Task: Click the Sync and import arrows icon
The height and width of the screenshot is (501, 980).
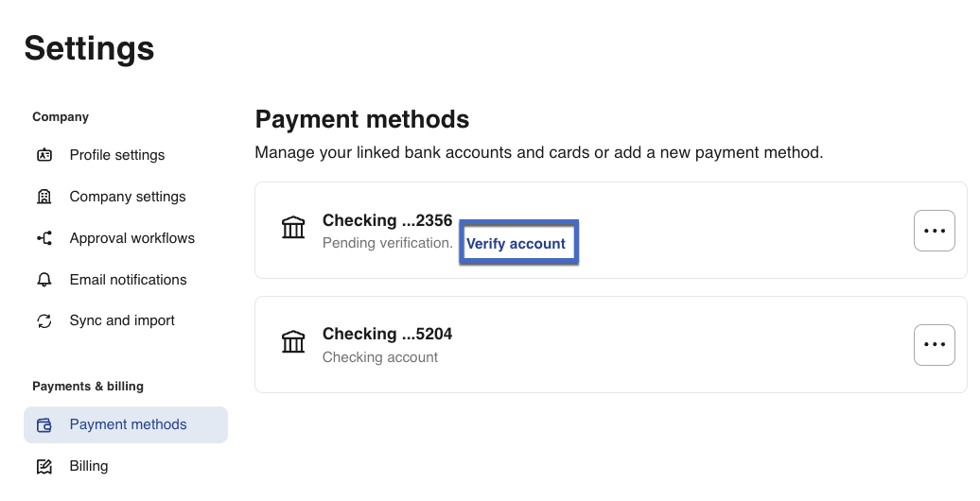Action: tap(44, 321)
